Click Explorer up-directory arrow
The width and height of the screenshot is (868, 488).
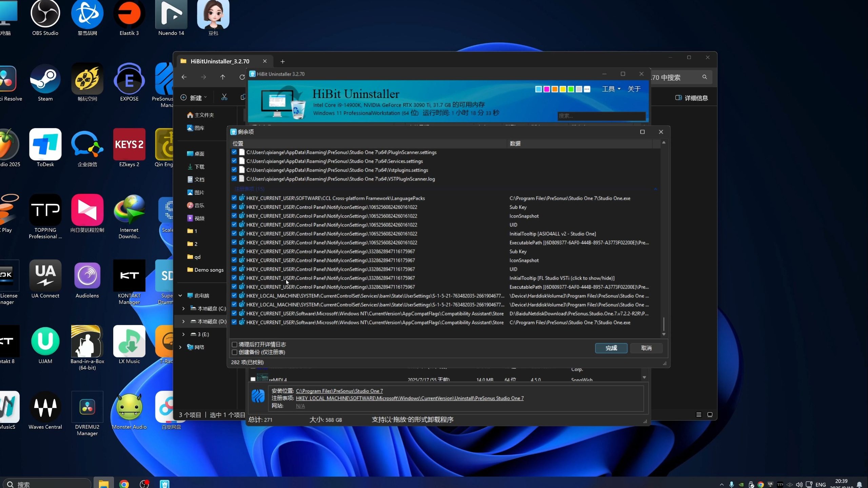tap(222, 77)
